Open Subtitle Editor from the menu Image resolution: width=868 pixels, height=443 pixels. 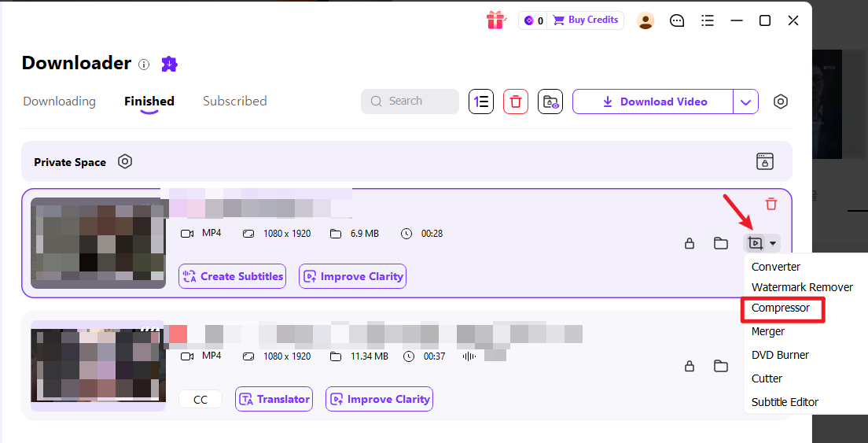tap(785, 402)
